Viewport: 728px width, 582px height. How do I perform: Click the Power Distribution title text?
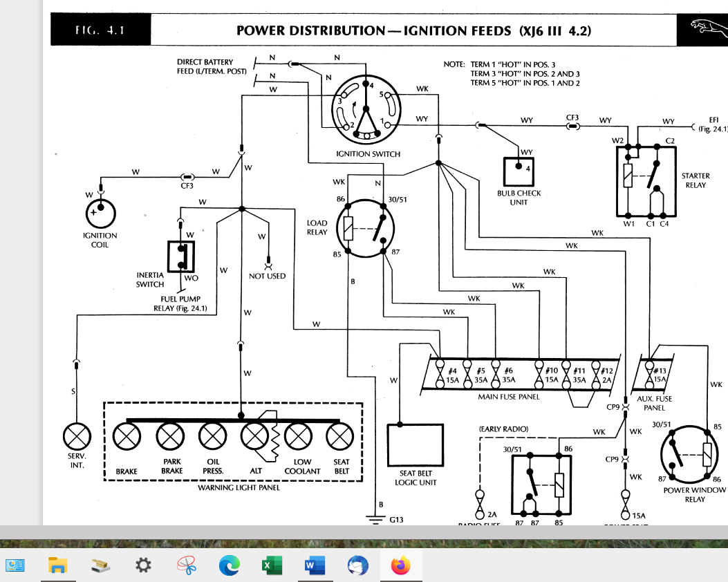[413, 31]
